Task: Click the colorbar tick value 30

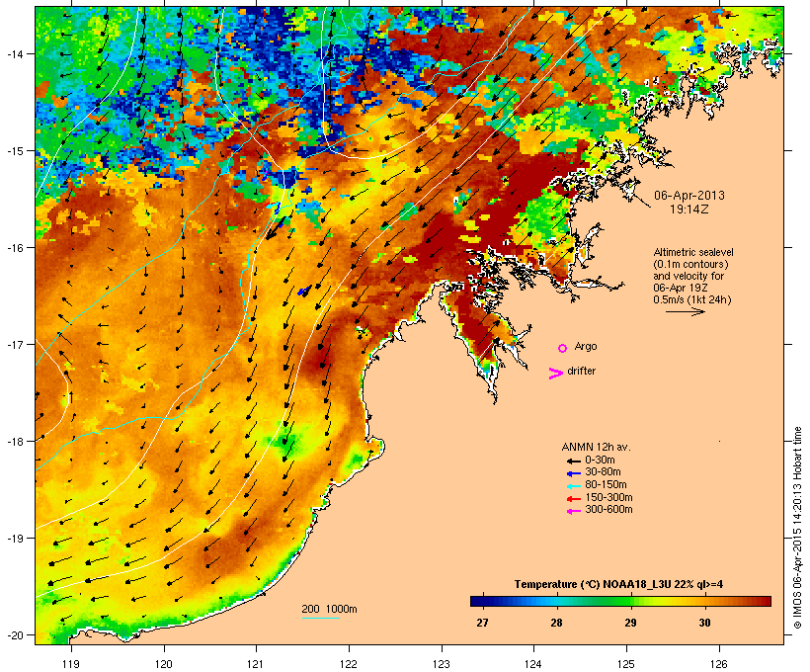Action: pyautogui.click(x=704, y=623)
